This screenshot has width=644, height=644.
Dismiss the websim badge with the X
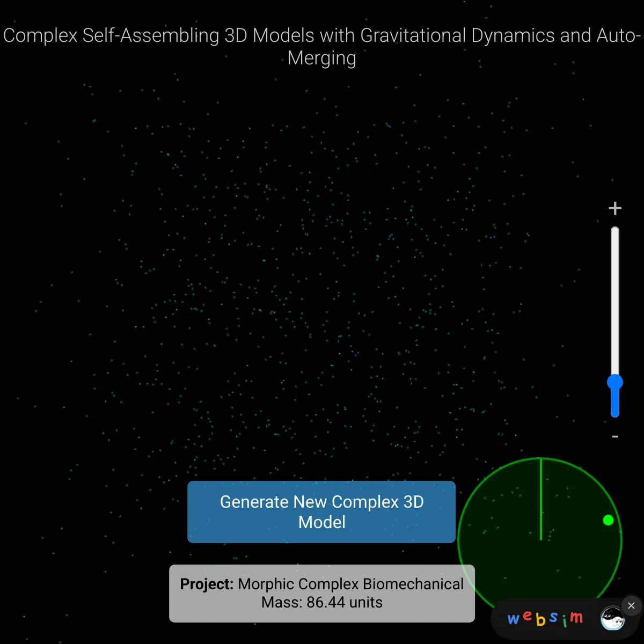[631, 606]
